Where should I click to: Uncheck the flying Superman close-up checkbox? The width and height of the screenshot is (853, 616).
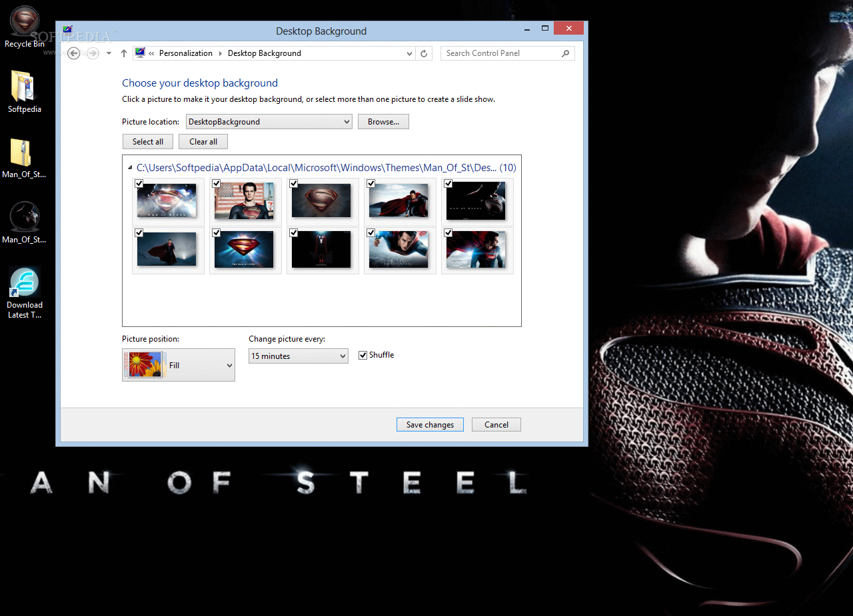coord(371,232)
